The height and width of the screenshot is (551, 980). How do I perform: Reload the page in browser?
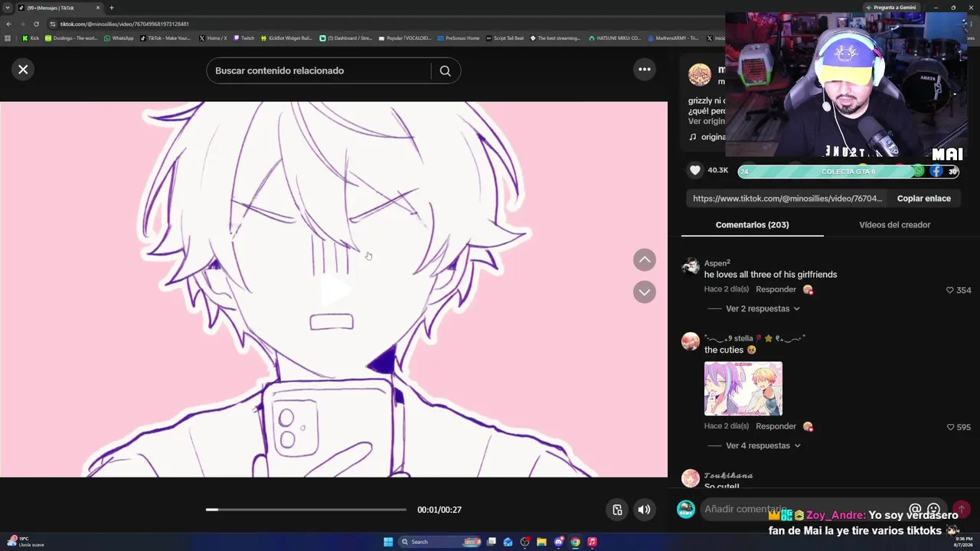coord(36,24)
